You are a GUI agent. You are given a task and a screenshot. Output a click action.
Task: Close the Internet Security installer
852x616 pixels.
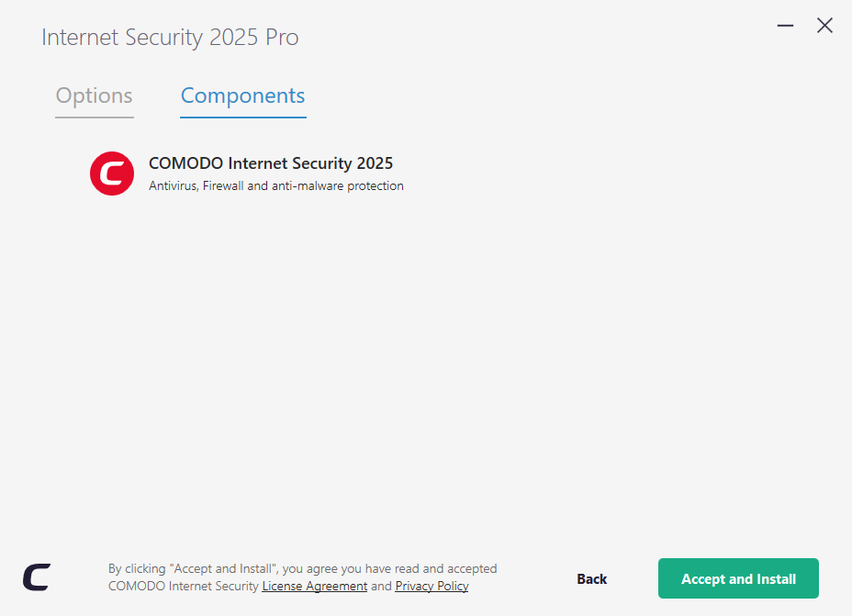point(824,26)
